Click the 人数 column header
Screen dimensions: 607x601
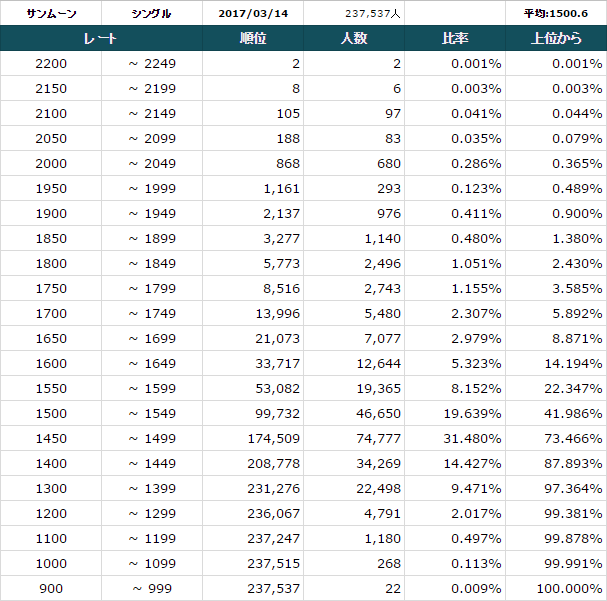[354, 38]
